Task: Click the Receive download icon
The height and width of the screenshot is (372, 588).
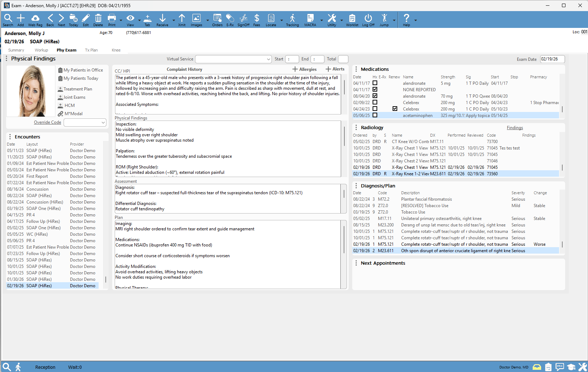Action: [162, 20]
